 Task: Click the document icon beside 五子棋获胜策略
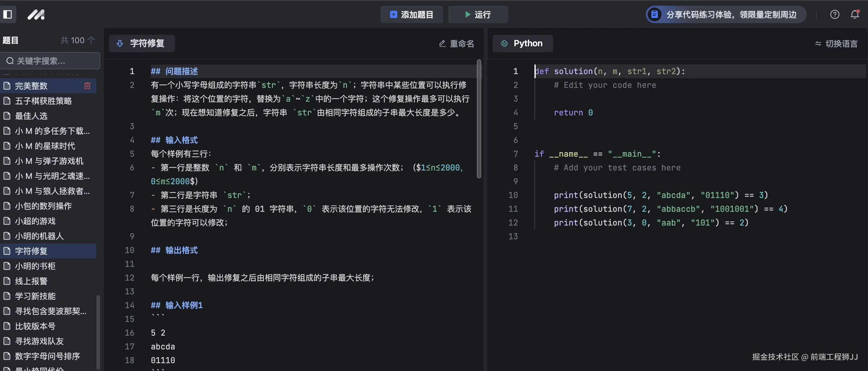pos(7,101)
